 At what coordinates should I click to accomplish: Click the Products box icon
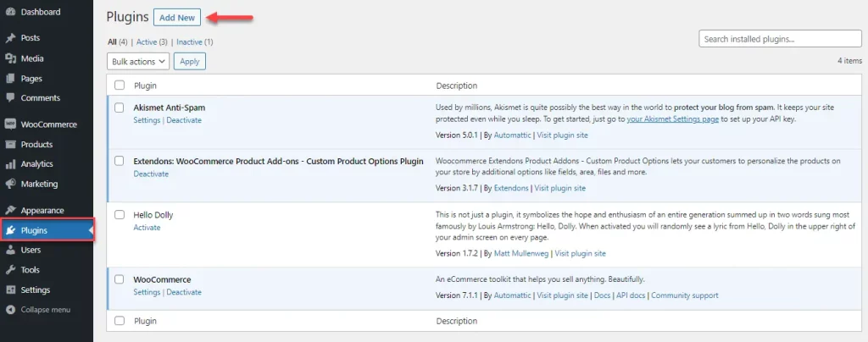[10, 144]
